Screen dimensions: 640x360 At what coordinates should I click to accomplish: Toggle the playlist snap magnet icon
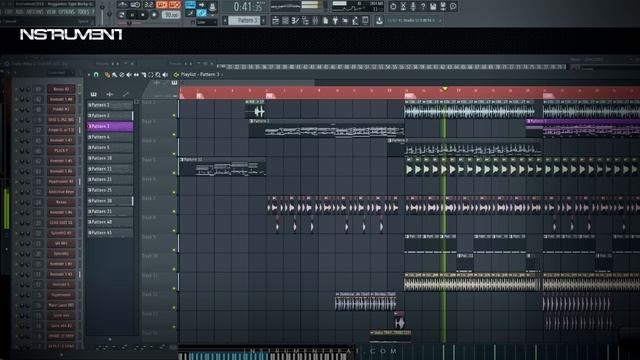pos(96,75)
